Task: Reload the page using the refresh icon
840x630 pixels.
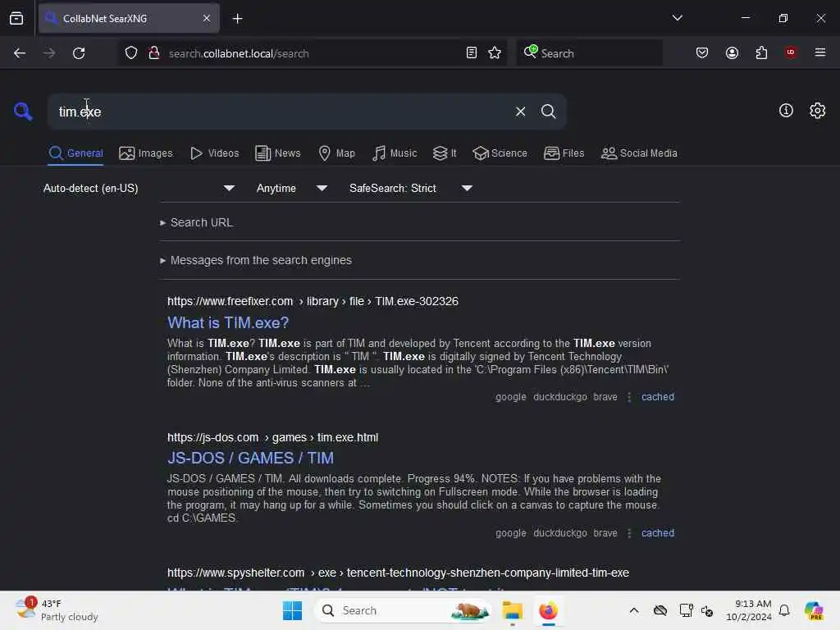Action: [x=79, y=53]
